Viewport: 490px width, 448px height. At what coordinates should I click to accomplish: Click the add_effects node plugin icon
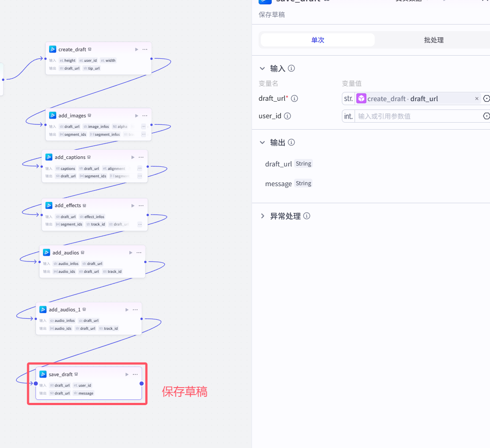point(49,205)
